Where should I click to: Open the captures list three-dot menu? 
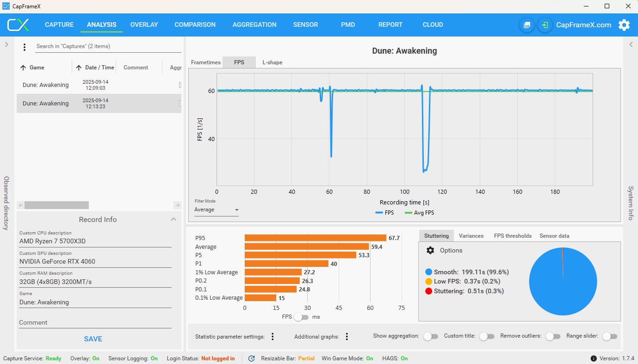pyautogui.click(x=25, y=47)
